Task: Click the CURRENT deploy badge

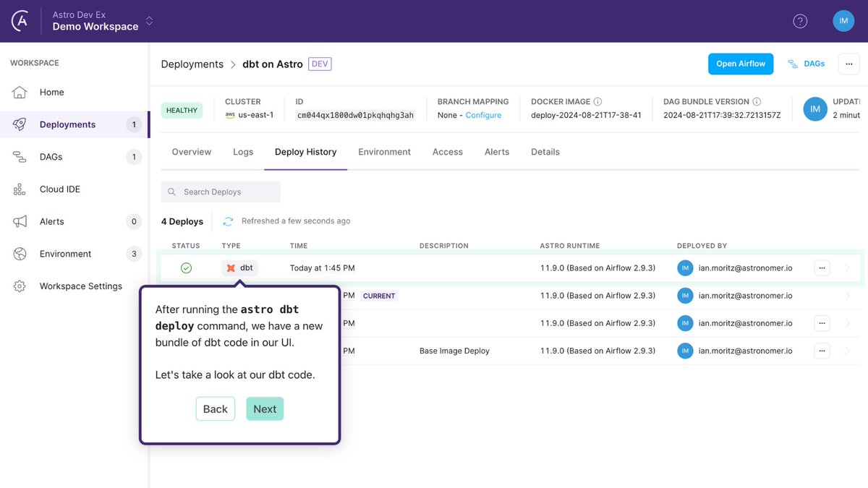Action: point(380,296)
